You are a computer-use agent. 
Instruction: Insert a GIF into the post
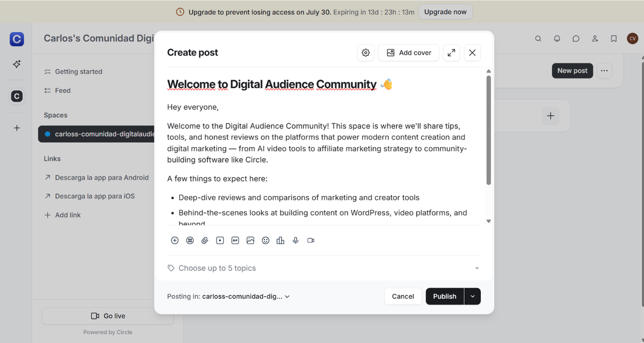click(x=235, y=241)
